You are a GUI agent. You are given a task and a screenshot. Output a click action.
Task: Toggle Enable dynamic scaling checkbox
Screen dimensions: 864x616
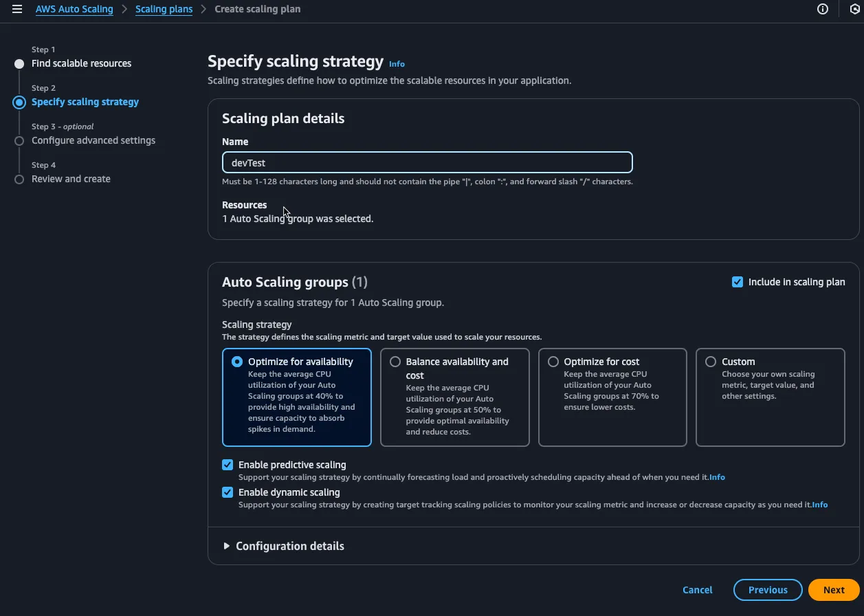click(x=228, y=492)
